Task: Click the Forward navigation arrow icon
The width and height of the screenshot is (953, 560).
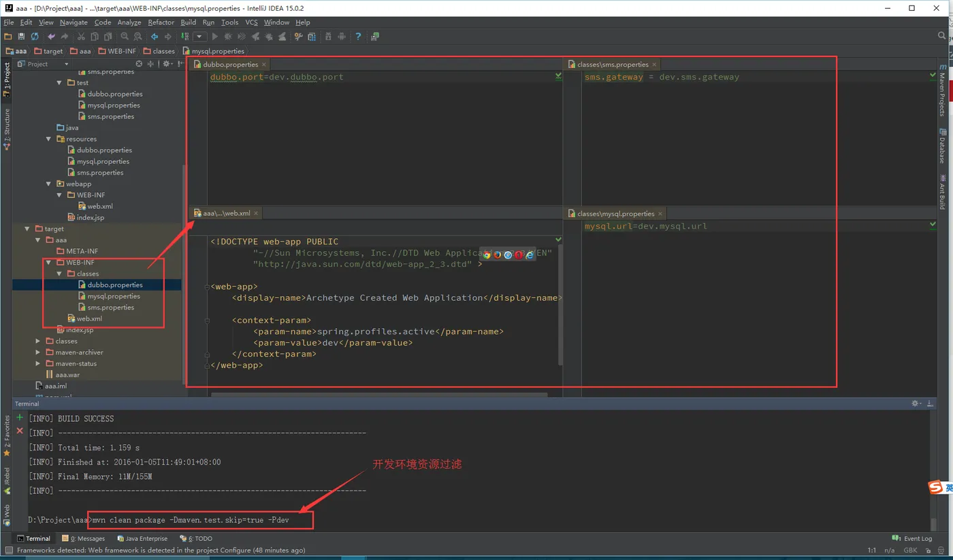Action: pyautogui.click(x=167, y=37)
